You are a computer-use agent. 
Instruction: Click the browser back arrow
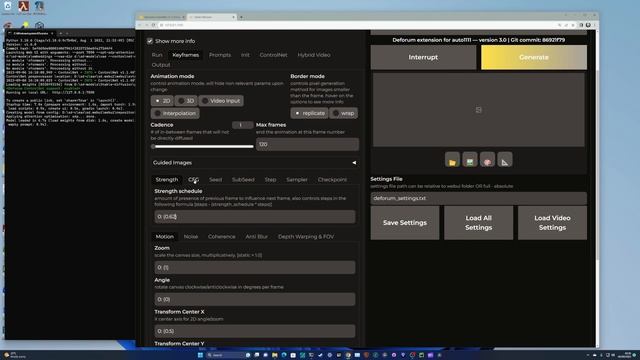tap(140, 25)
